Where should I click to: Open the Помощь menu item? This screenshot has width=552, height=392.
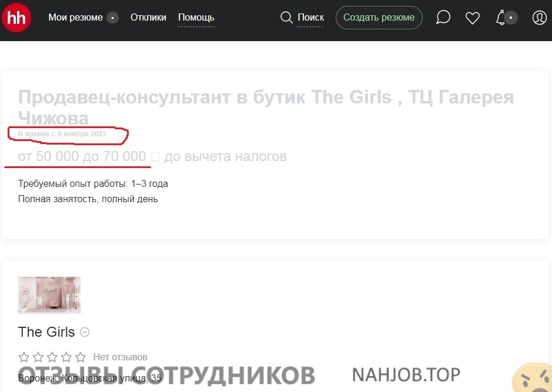(196, 18)
